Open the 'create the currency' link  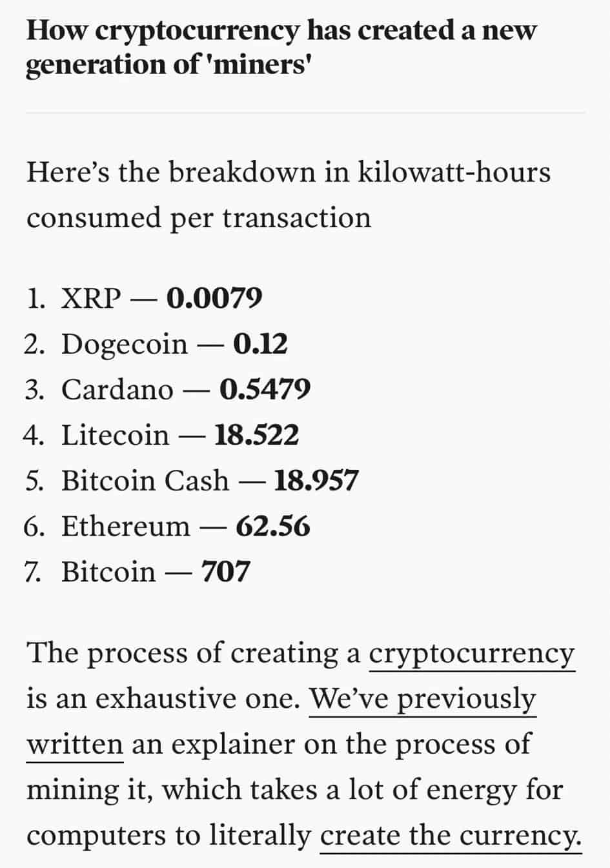(451, 836)
